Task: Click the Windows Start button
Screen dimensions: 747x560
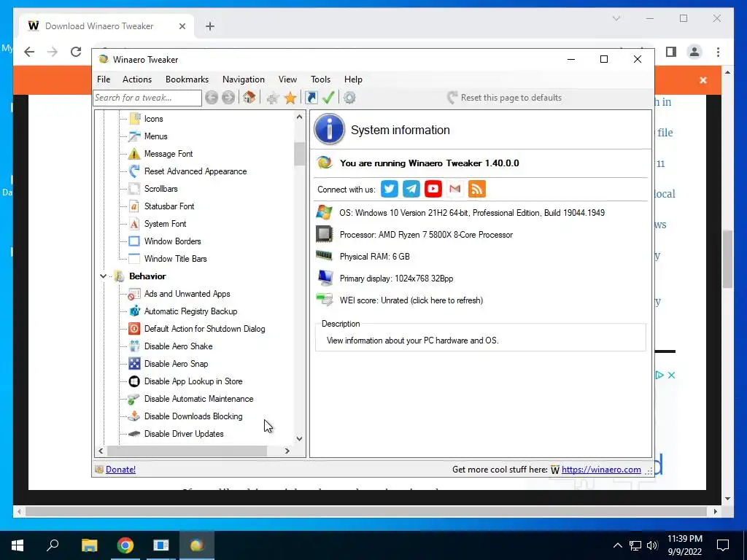Action: [18, 545]
